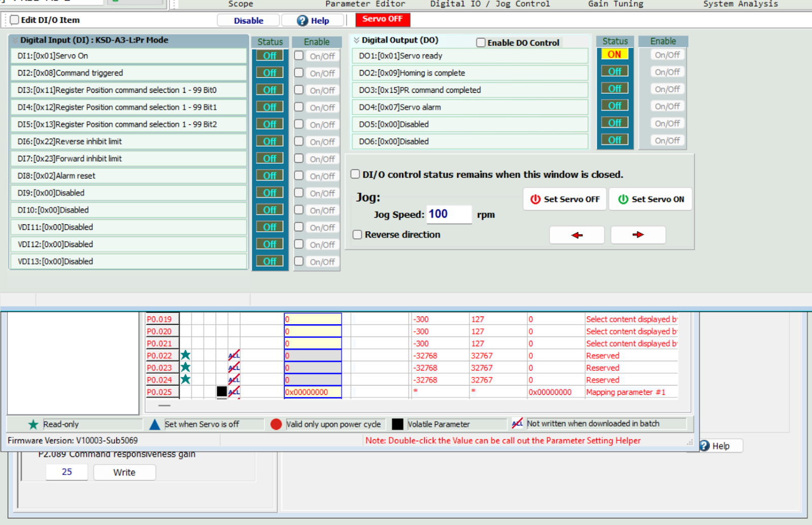This screenshot has width=812, height=525.
Task: Click the Jog Speed input field
Action: [449, 214]
